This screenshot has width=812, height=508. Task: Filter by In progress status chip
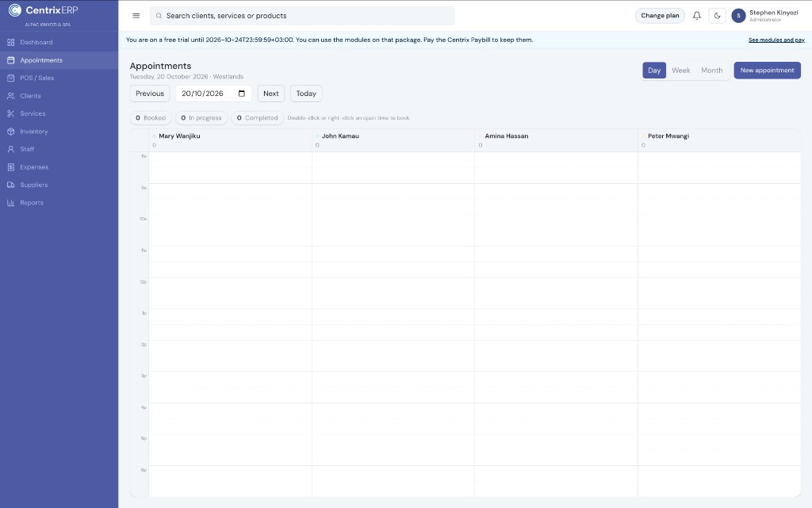click(201, 118)
